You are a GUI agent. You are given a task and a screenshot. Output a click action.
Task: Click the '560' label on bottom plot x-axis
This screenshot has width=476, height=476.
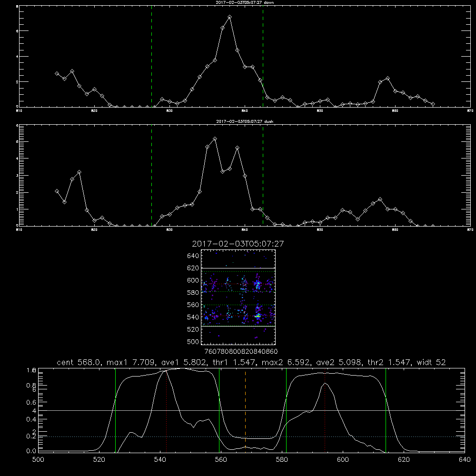(221, 459)
